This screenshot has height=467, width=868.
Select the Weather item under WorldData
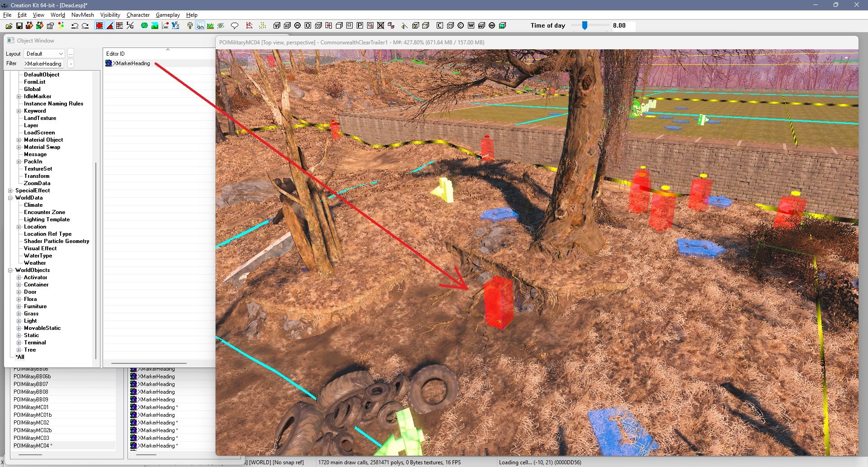pyautogui.click(x=35, y=263)
